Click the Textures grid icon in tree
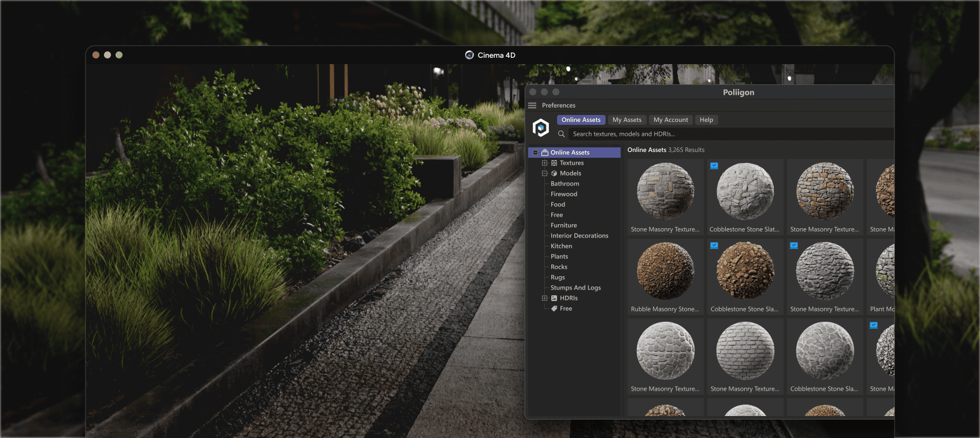980x438 pixels. [x=554, y=163]
